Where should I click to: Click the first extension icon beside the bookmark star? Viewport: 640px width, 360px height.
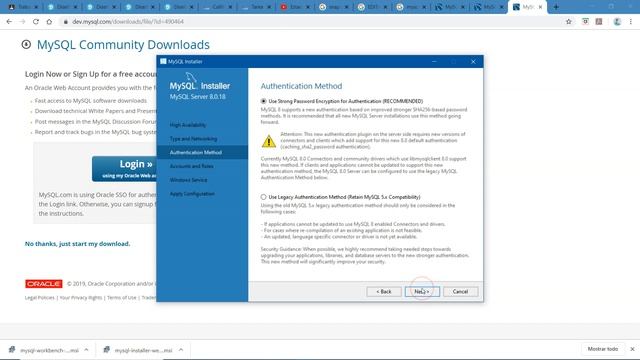585,22
